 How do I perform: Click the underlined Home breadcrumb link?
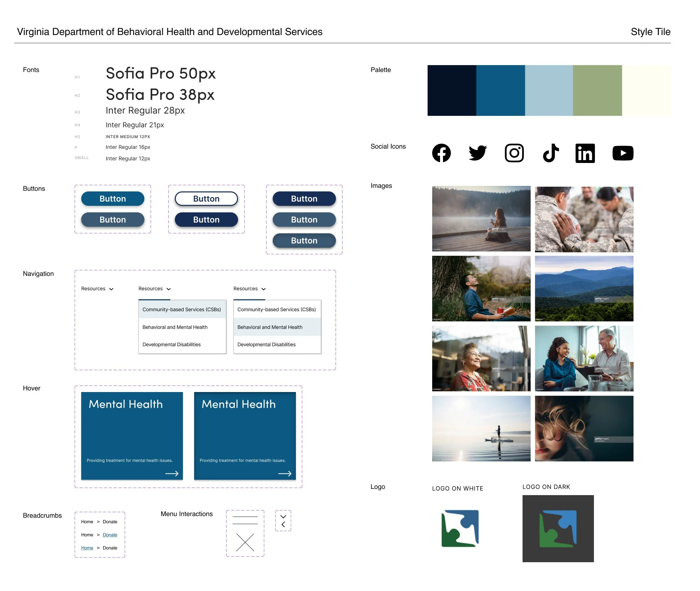pos(87,548)
